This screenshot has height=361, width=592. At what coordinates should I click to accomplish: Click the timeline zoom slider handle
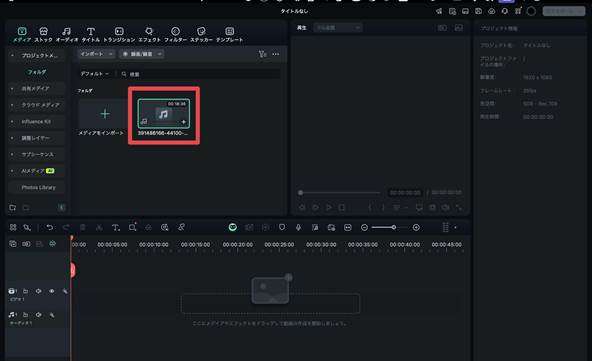tap(394, 227)
